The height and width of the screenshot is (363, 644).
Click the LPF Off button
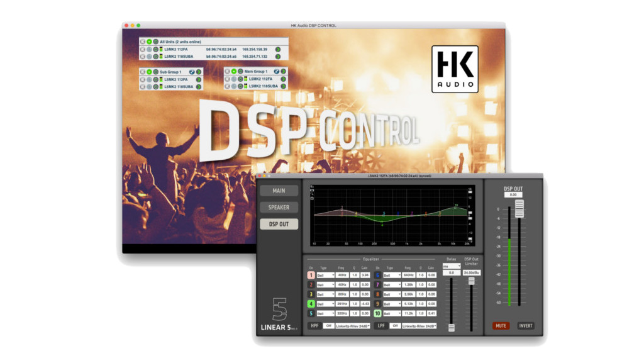[395, 326]
